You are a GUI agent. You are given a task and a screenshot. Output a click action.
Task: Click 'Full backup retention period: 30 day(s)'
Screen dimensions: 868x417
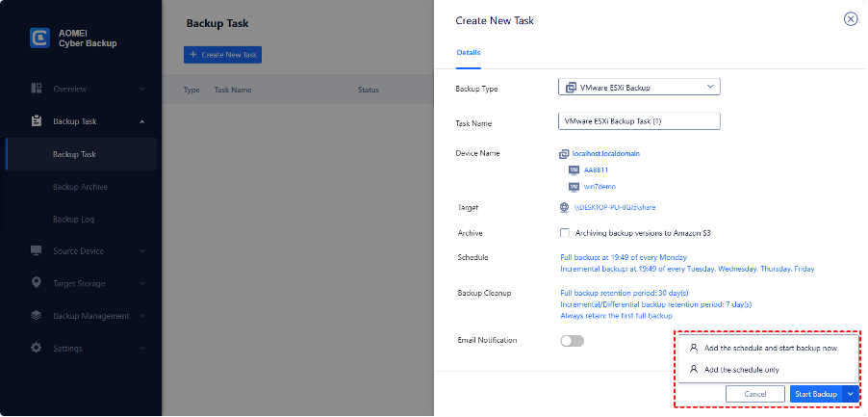point(625,293)
